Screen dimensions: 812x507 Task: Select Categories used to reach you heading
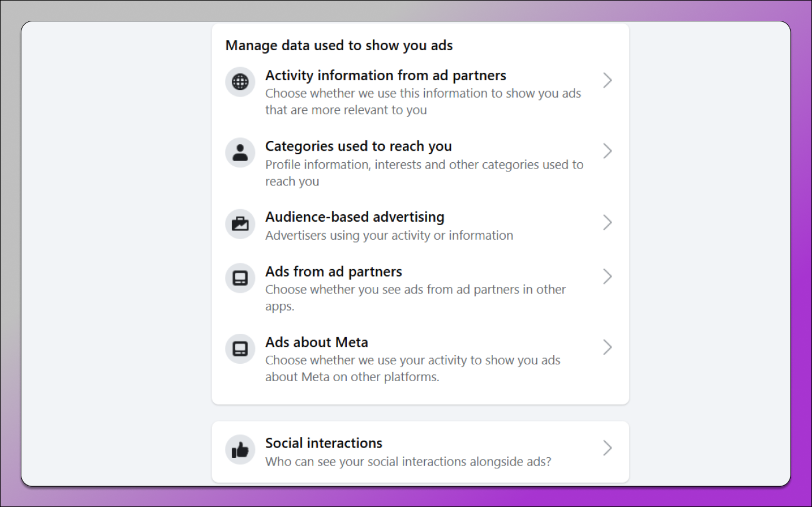[358, 147]
